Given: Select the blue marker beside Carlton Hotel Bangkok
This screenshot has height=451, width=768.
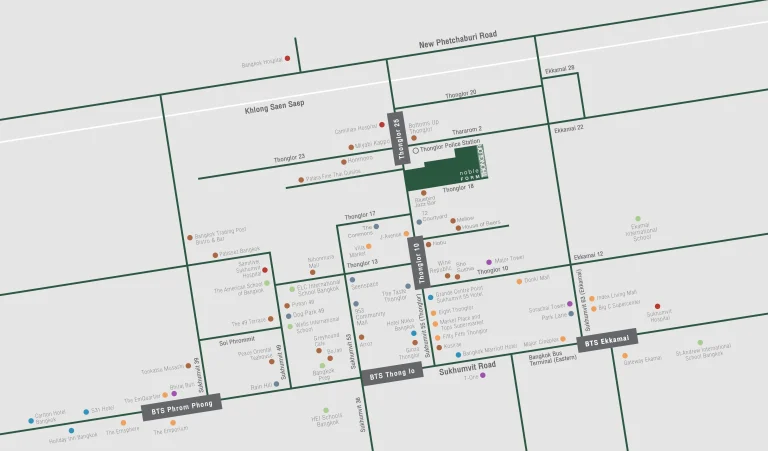Looking at the screenshot, I should (31, 421).
